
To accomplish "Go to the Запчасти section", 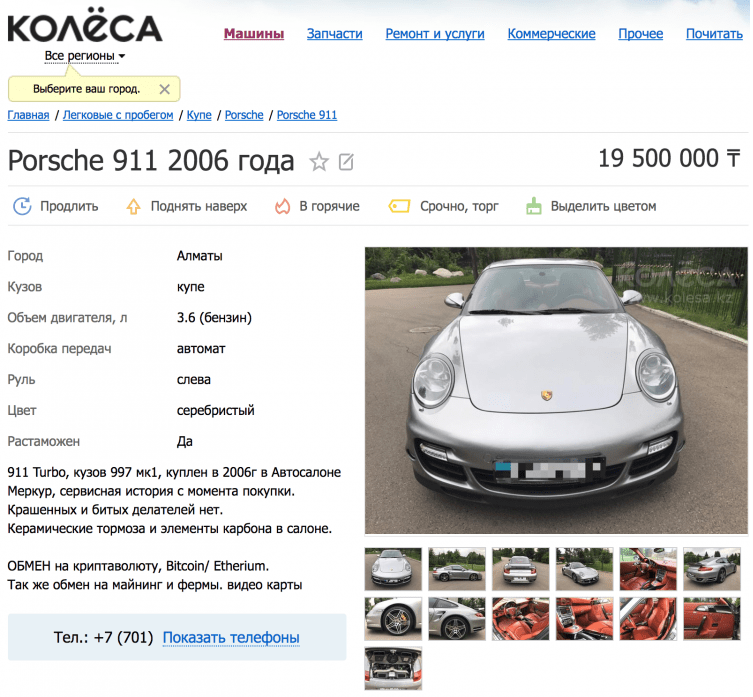I will [x=335, y=34].
